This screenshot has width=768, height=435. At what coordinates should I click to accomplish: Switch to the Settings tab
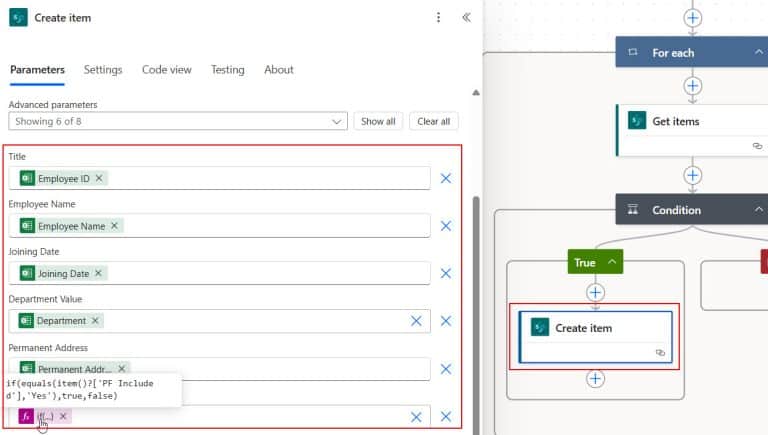click(103, 70)
